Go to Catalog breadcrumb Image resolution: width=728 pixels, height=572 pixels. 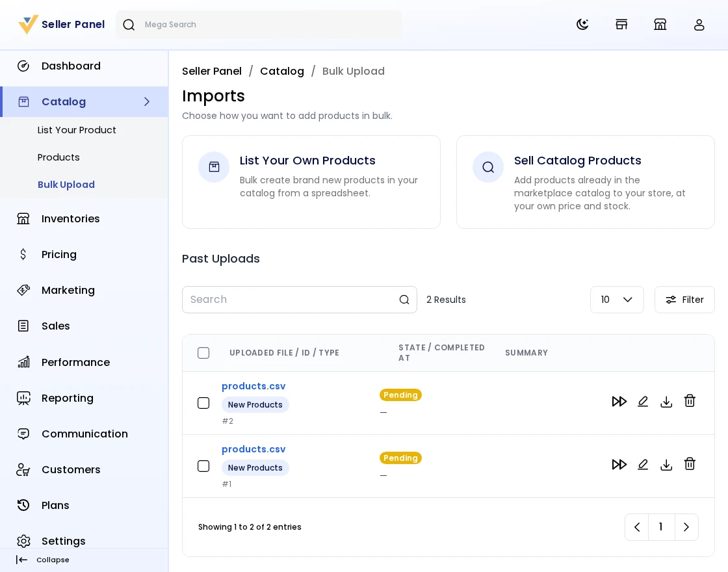point(282,71)
